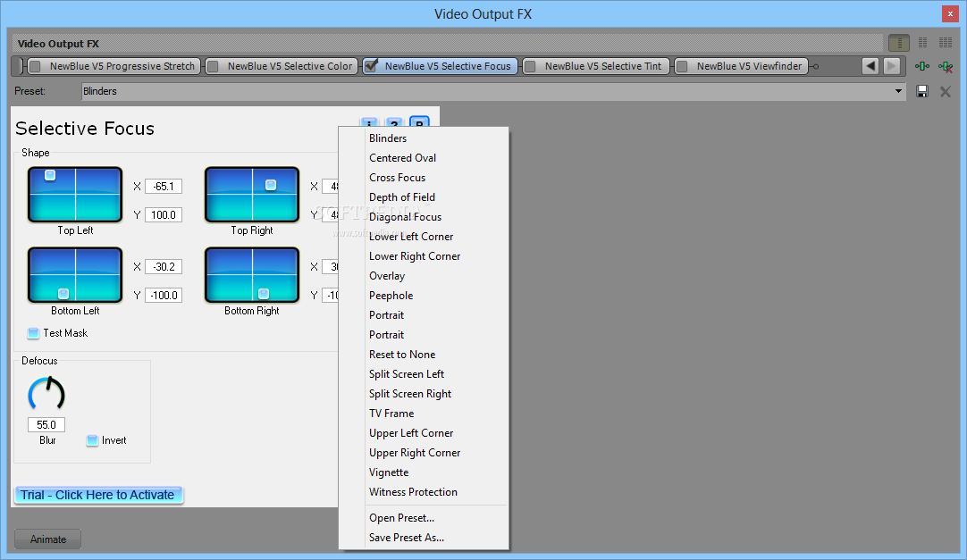Enable the NewBlue V5 Selective Tint checkbox
967x560 pixels.
530,66
